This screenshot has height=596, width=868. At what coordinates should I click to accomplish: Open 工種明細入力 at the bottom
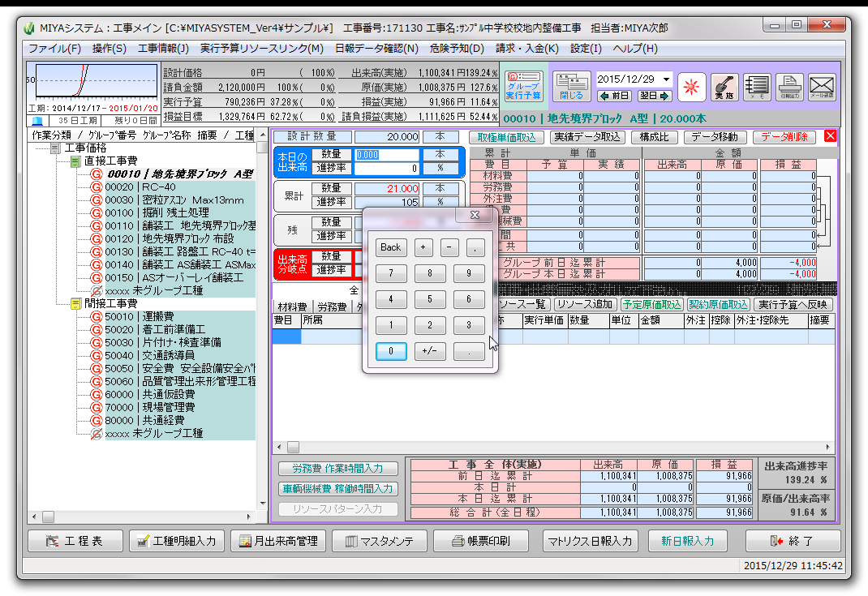click(177, 541)
